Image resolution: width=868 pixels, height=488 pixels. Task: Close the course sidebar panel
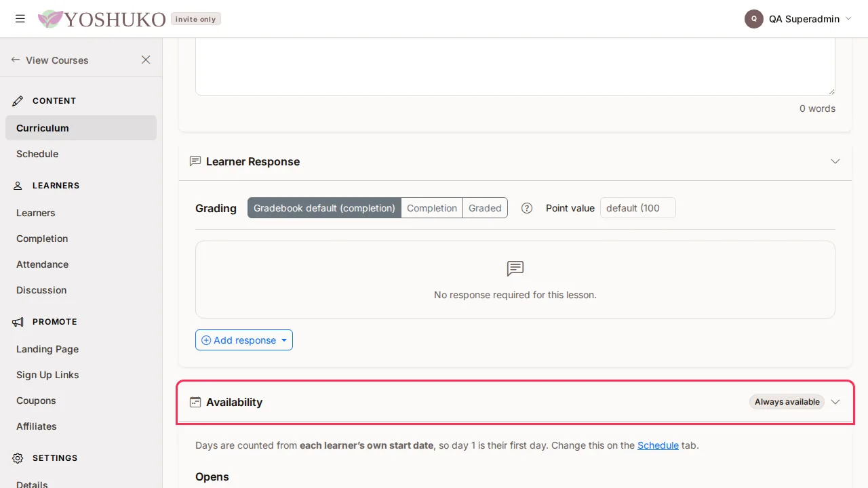[146, 60]
